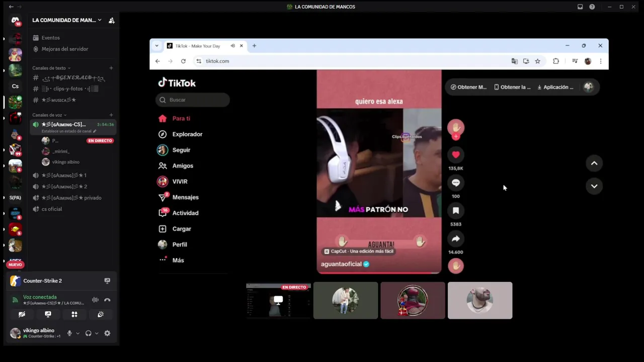Like the TikTok video with the heart
This screenshot has width=644, height=362.
pyautogui.click(x=456, y=155)
